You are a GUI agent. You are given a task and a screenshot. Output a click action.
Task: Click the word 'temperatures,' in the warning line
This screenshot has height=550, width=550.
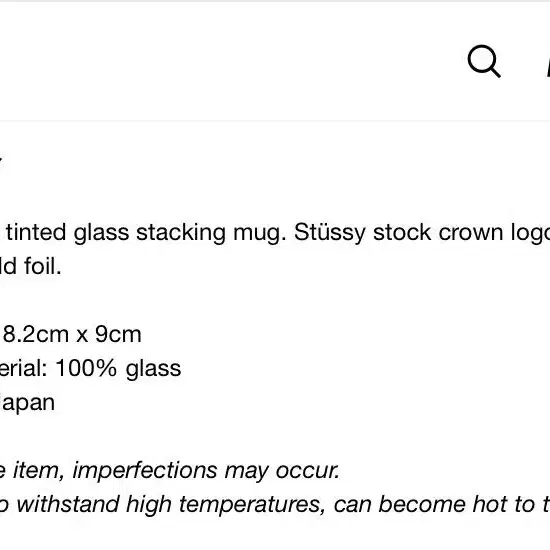point(253,505)
